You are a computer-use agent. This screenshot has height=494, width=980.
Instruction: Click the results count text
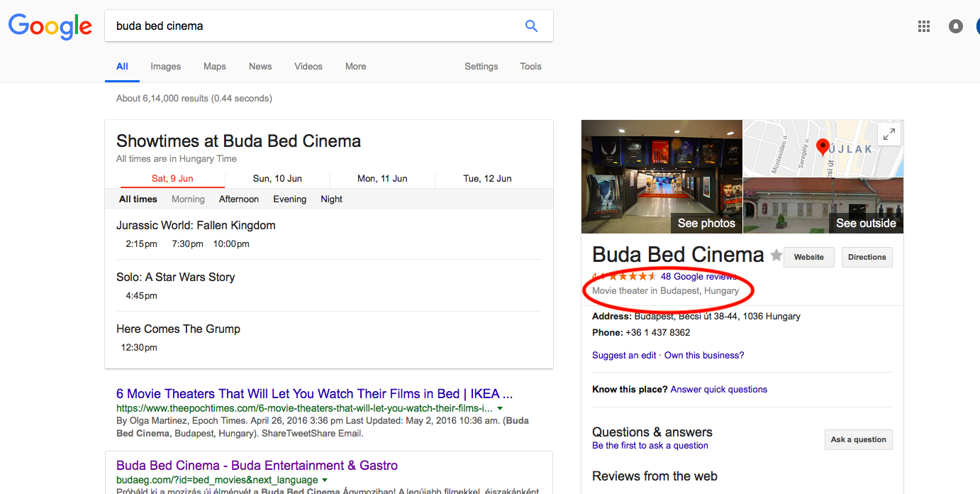[194, 98]
